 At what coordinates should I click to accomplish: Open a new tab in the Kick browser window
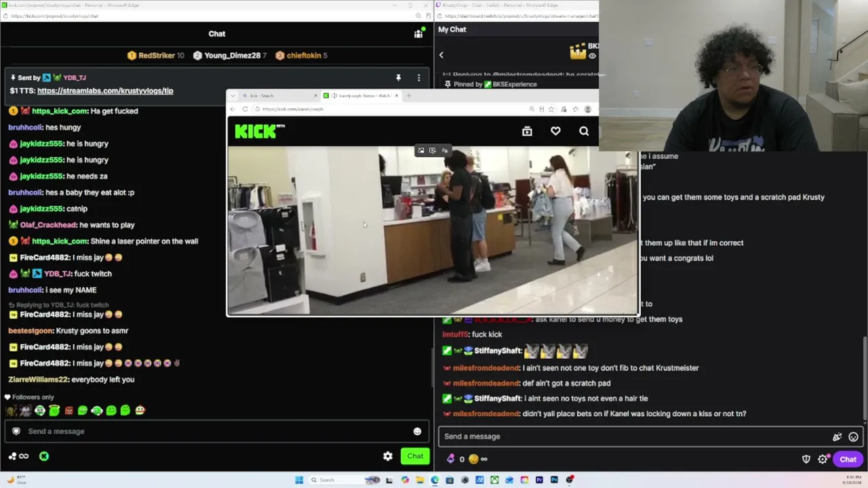click(x=408, y=96)
